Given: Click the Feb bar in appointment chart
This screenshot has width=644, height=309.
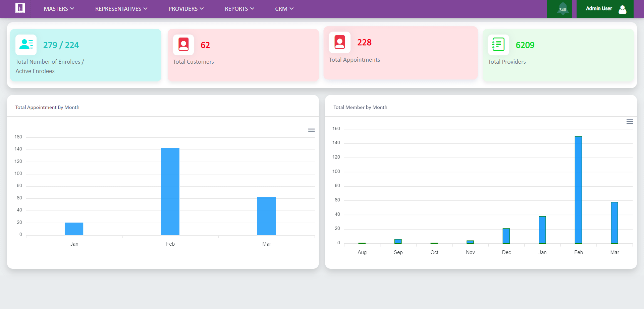Looking at the screenshot, I should (x=170, y=191).
